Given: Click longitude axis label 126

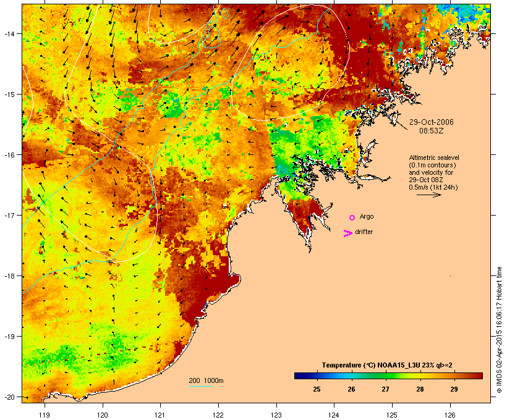Looking at the screenshot, I should point(450,415).
